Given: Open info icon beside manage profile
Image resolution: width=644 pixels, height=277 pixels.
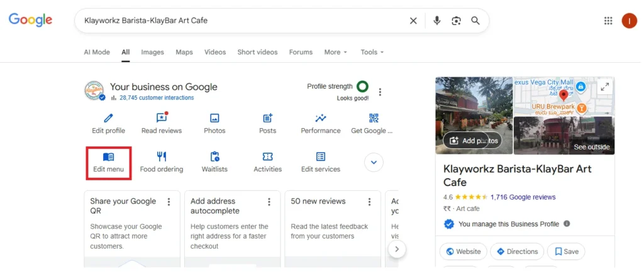Looking at the screenshot, I should [x=567, y=224].
